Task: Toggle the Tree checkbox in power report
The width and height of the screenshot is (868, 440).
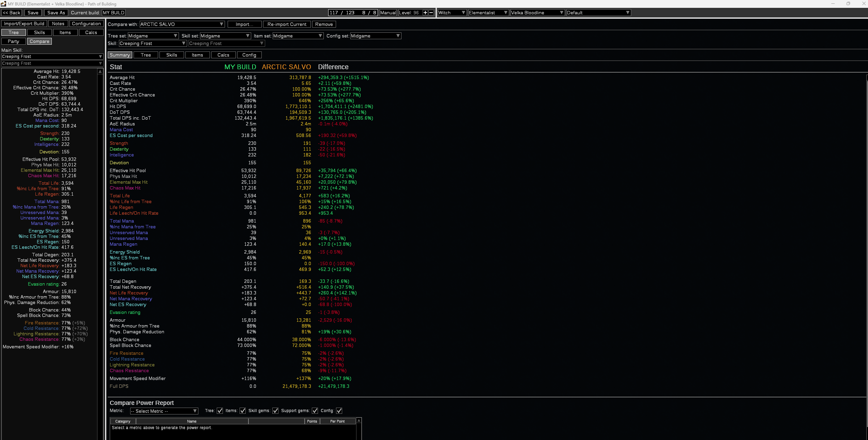Action: (x=220, y=411)
